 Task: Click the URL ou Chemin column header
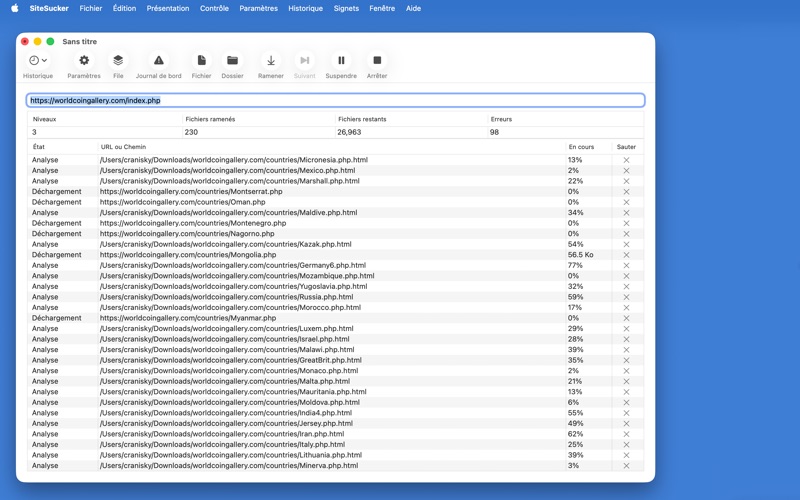123,147
